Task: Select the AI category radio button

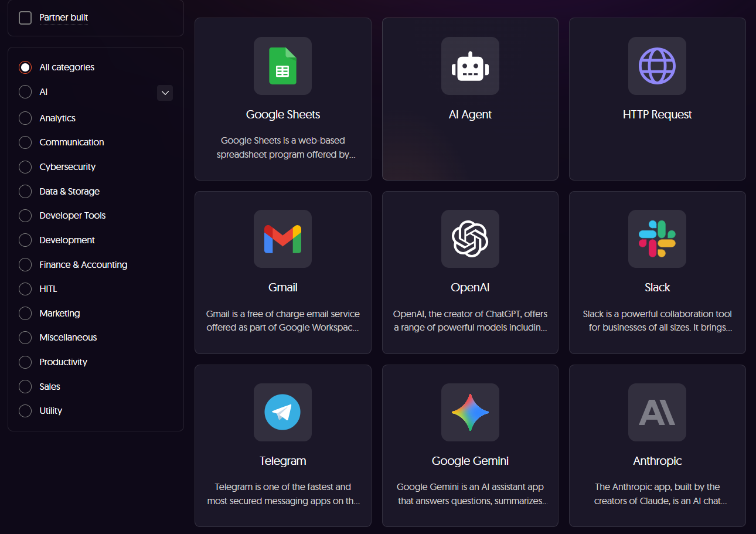Action: click(25, 92)
